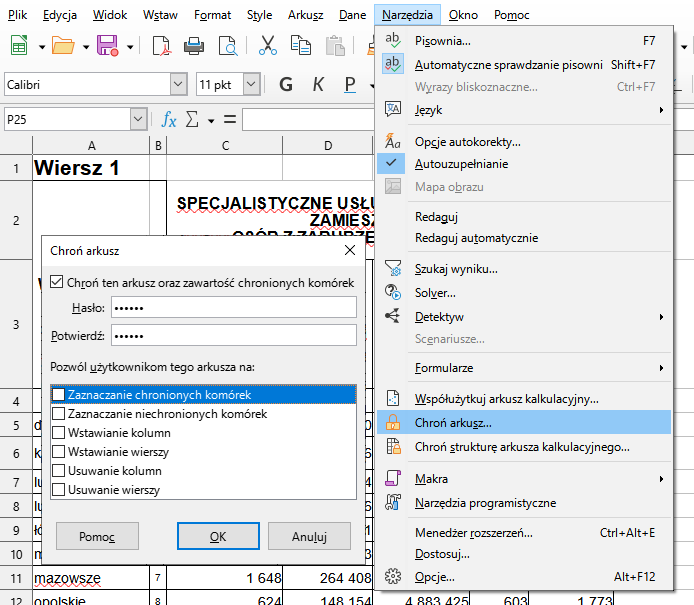Open Print Preview from the toolbar
Viewport: 694px width, 605px height.
point(229,46)
